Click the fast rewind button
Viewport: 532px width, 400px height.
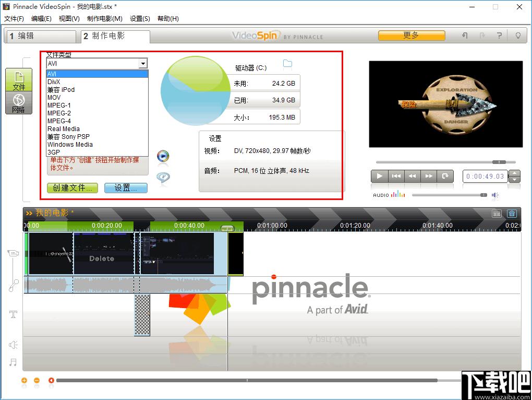(x=412, y=176)
